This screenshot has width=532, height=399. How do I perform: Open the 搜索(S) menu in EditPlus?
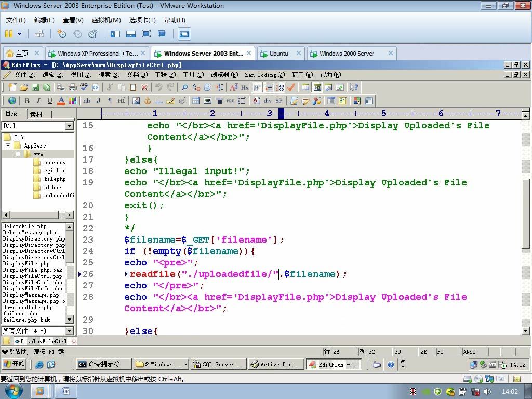pyautogui.click(x=109, y=75)
